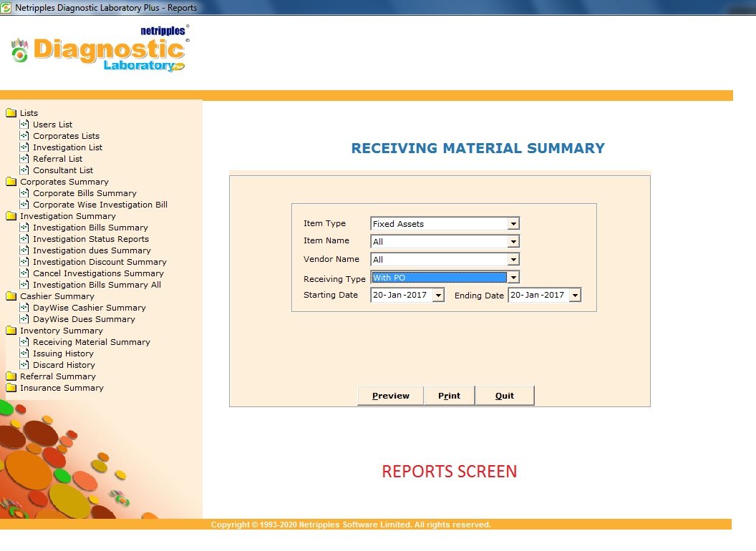Open Consultant List report
756x551 pixels.
(x=63, y=170)
